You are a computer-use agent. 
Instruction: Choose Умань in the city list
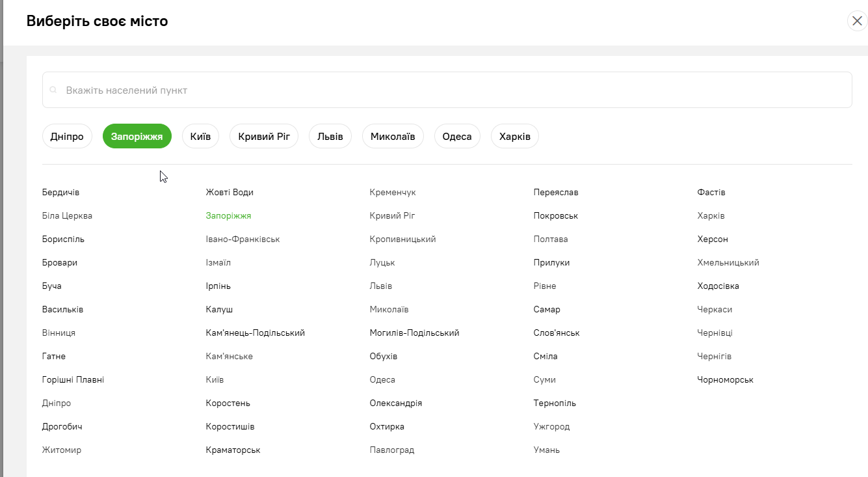tap(547, 450)
